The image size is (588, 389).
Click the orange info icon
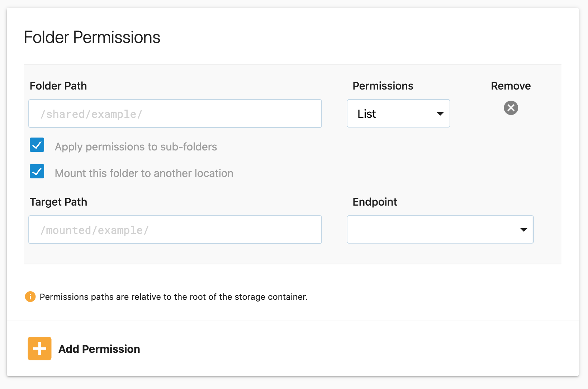(x=30, y=297)
